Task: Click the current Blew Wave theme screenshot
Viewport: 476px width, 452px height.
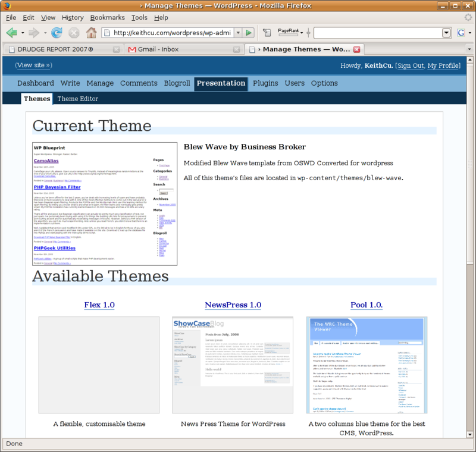Action: tap(105, 204)
